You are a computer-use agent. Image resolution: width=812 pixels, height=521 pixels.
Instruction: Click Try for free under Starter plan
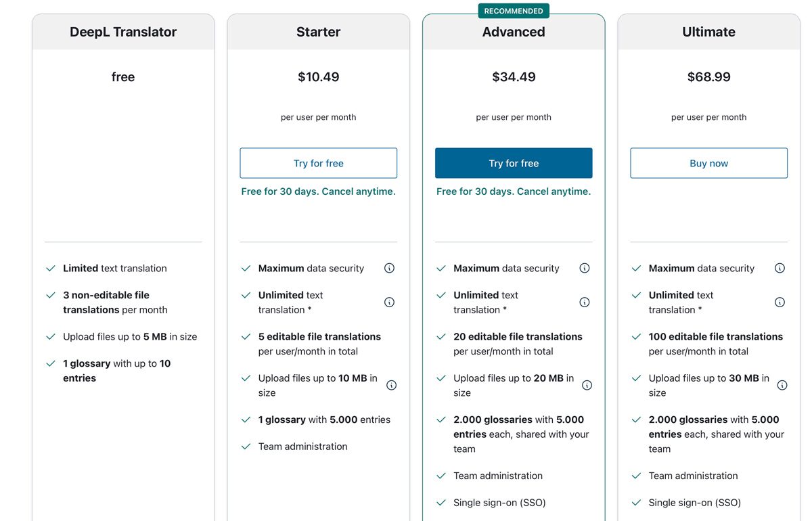pyautogui.click(x=319, y=163)
